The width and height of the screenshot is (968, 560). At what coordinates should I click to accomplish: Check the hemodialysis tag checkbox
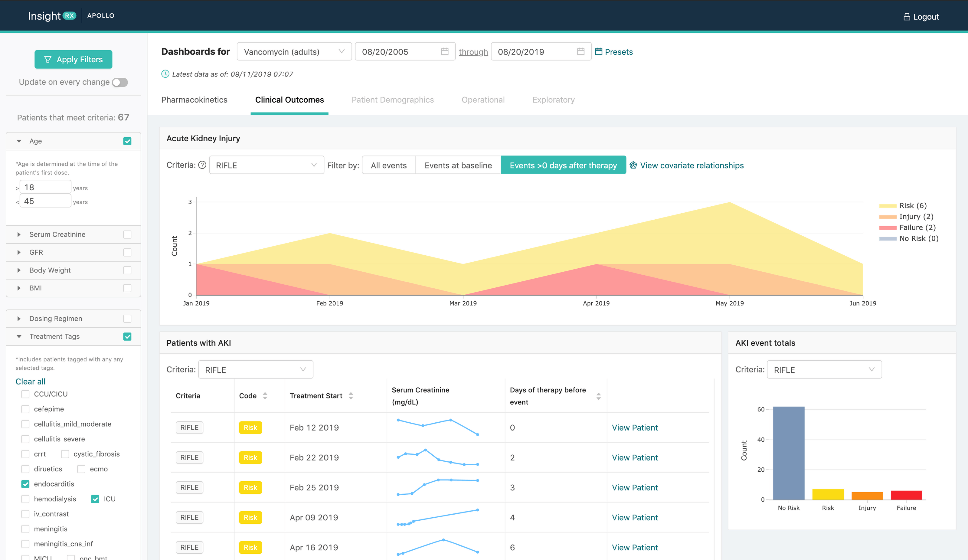(25, 499)
